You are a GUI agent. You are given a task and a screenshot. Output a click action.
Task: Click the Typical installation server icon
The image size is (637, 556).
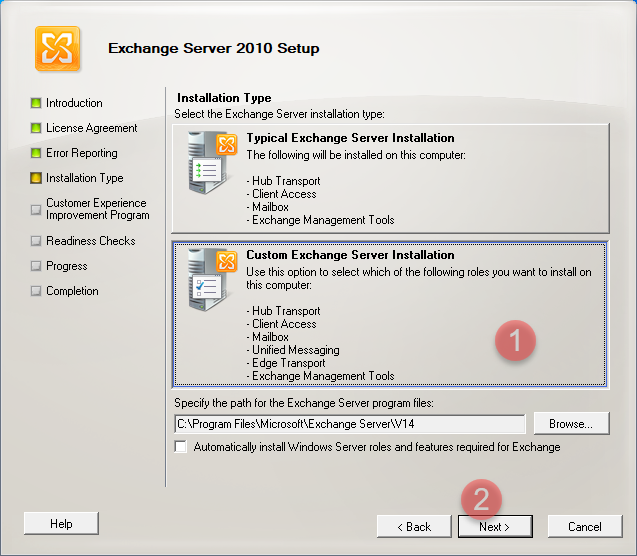(x=212, y=163)
